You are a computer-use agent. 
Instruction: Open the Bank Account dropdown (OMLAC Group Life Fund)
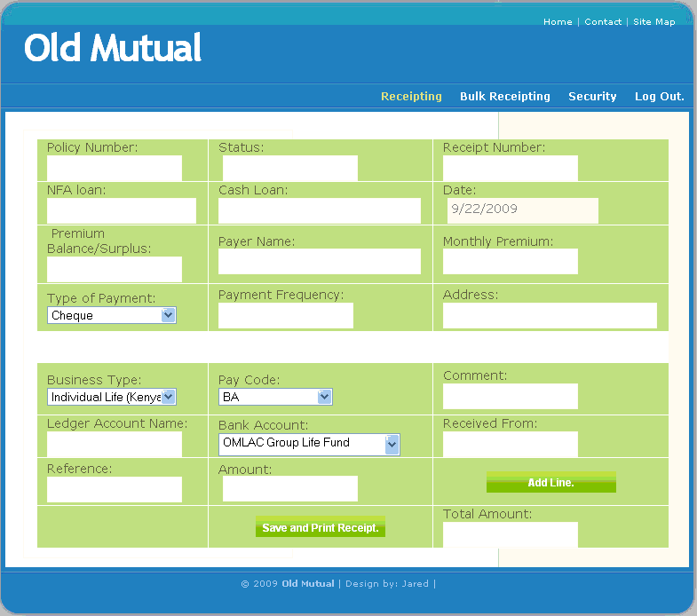(x=309, y=445)
